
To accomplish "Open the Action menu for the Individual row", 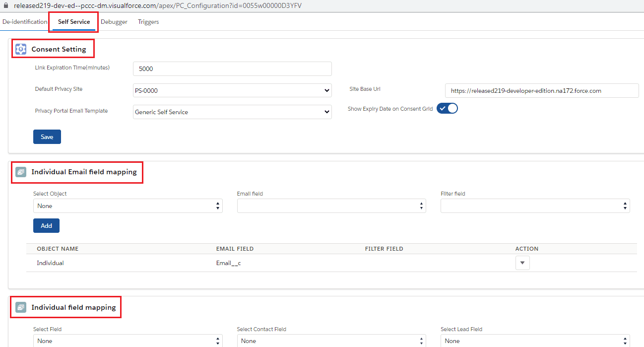I will point(522,263).
